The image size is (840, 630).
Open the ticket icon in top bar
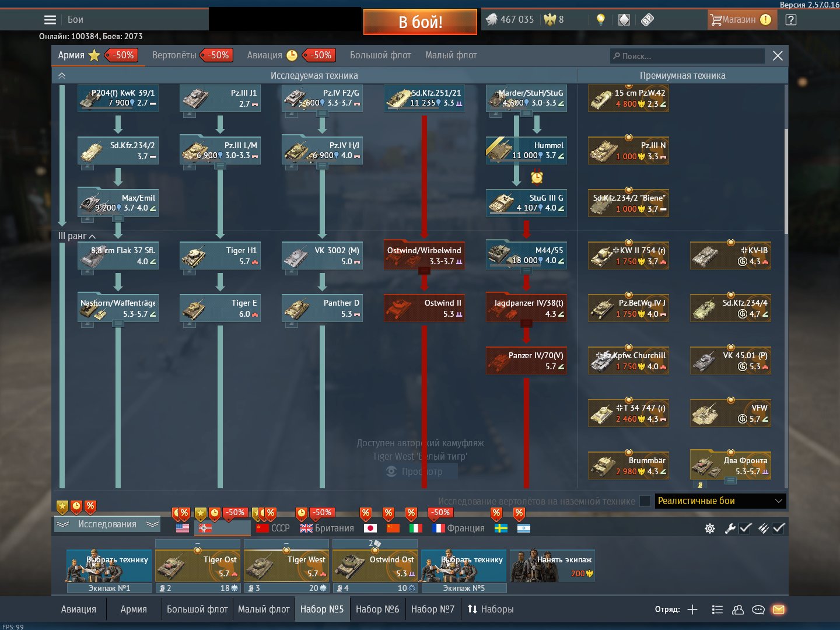(647, 20)
